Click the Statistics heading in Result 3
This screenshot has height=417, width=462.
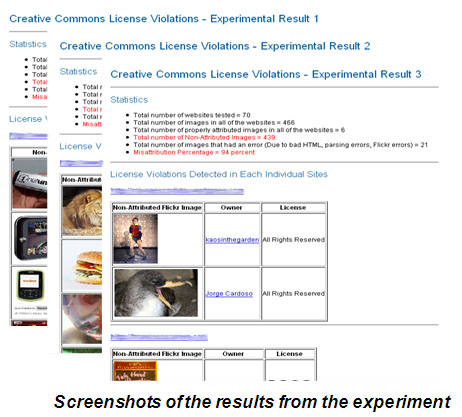(x=129, y=100)
